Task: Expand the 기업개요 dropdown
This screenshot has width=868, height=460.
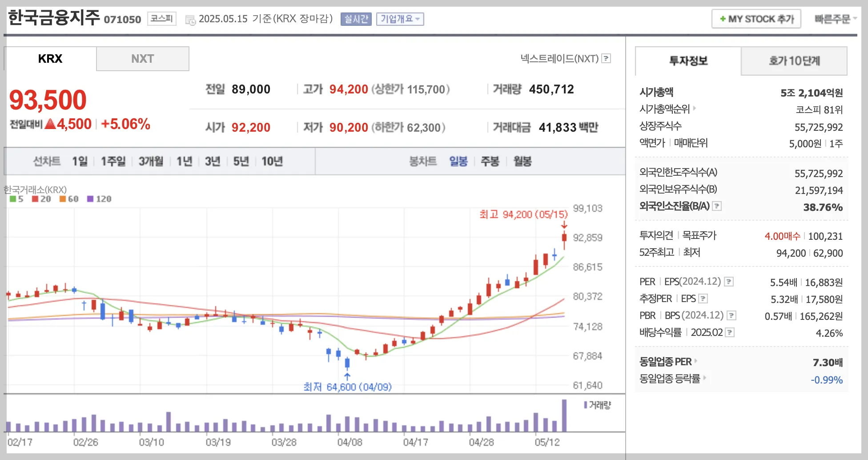Action: click(400, 19)
